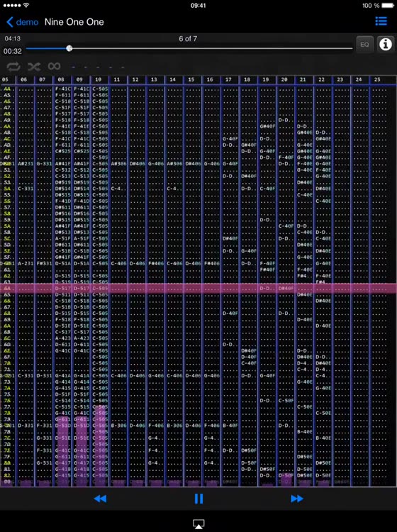Click the Nine One One title
397x532 pixels.
point(74,22)
